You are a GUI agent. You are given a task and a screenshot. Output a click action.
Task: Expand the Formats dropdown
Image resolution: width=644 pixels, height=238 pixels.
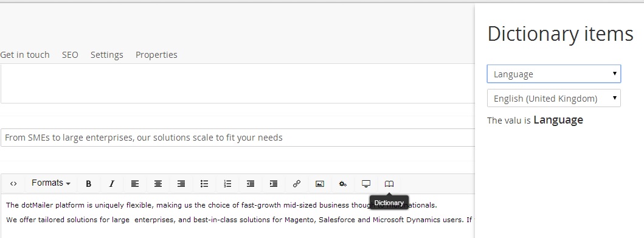[x=51, y=183]
